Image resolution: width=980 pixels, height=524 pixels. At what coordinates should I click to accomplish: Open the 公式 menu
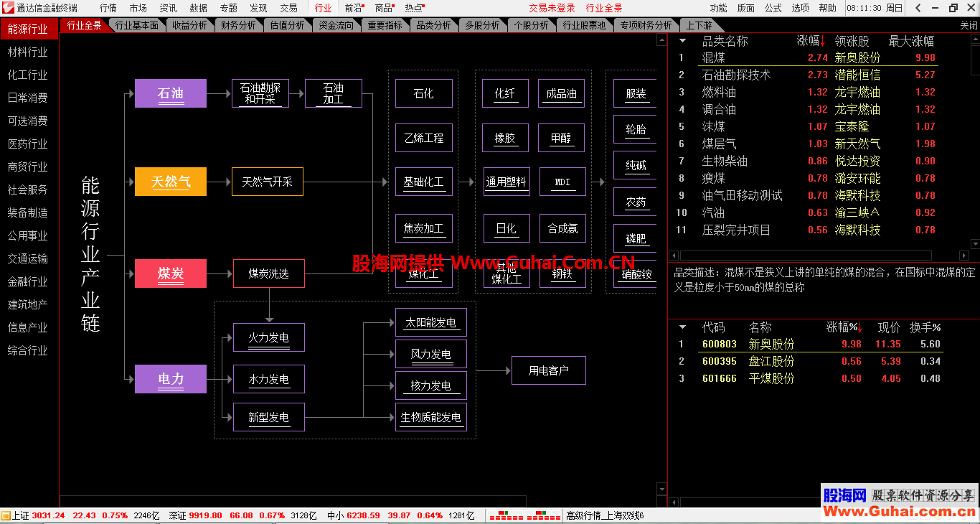pyautogui.click(x=773, y=8)
